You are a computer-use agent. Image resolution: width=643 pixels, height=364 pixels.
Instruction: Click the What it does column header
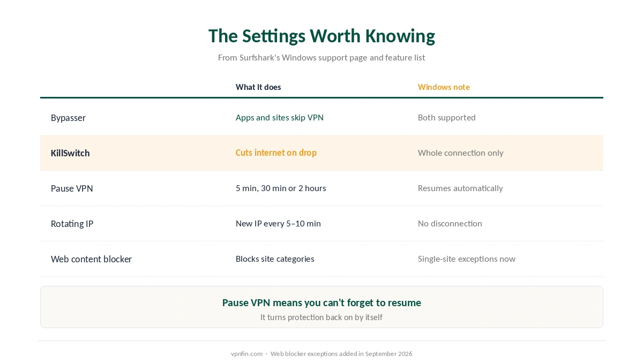[258, 87]
